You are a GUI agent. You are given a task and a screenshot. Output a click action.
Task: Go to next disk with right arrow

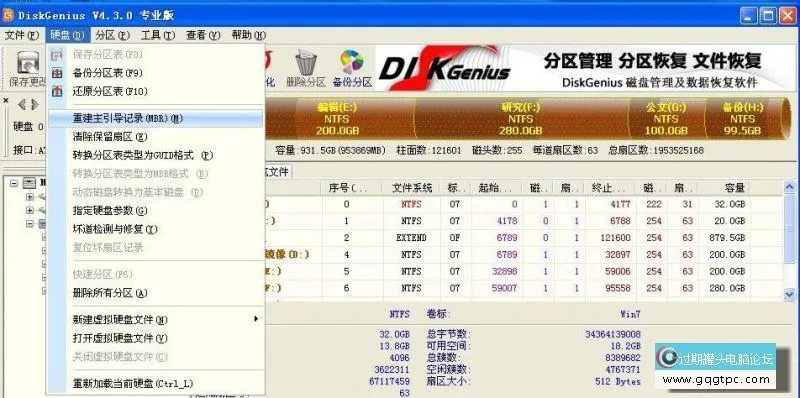[35, 105]
